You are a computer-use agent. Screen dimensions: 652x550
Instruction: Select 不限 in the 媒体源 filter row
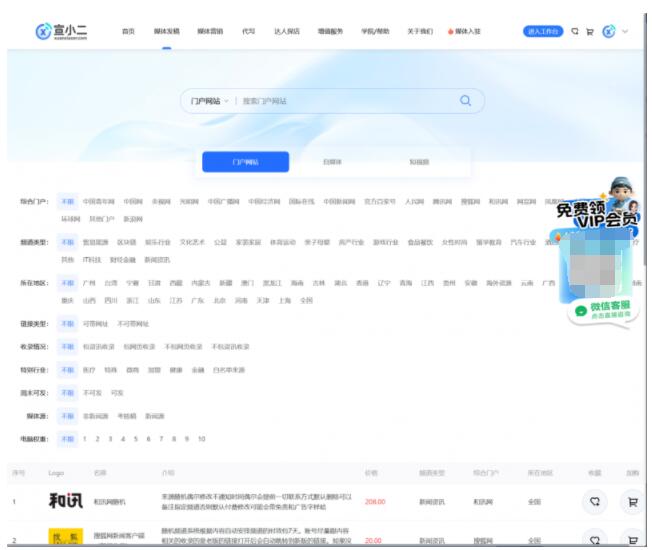click(x=67, y=416)
